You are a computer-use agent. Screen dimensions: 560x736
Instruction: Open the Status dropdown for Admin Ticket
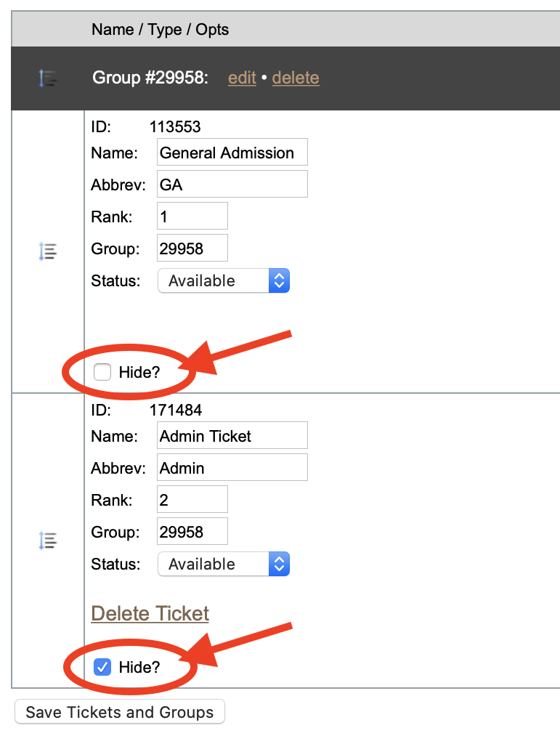pyautogui.click(x=224, y=564)
